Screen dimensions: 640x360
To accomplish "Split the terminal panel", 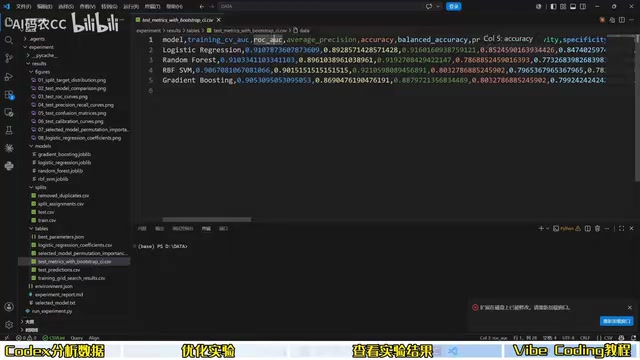I will (x=587, y=229).
